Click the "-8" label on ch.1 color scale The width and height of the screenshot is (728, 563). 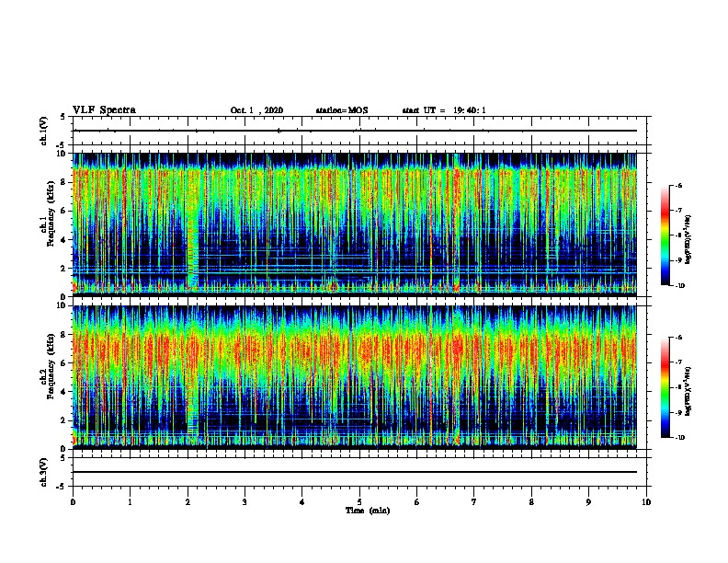pos(678,236)
